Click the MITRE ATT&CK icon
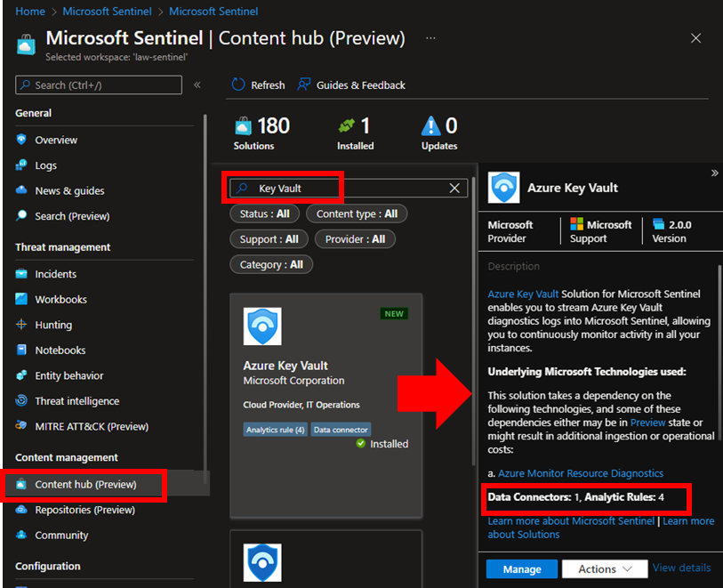723x588 pixels. [21, 426]
